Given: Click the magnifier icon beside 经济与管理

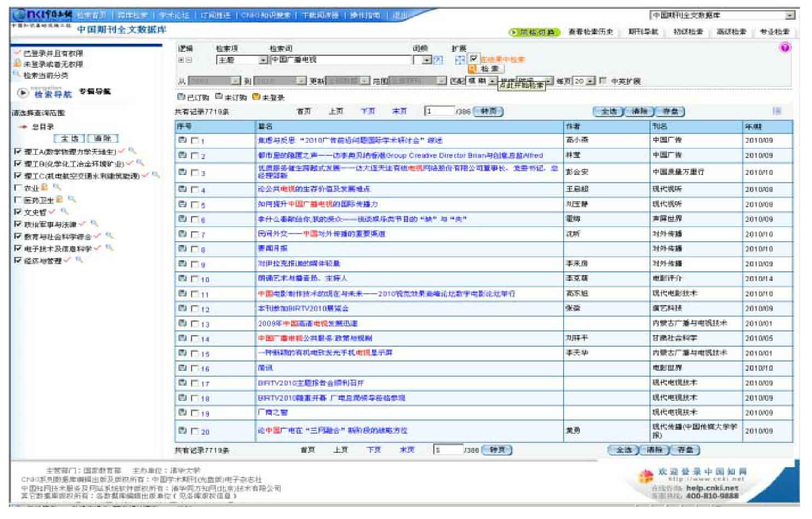Looking at the screenshot, I should tap(79, 260).
